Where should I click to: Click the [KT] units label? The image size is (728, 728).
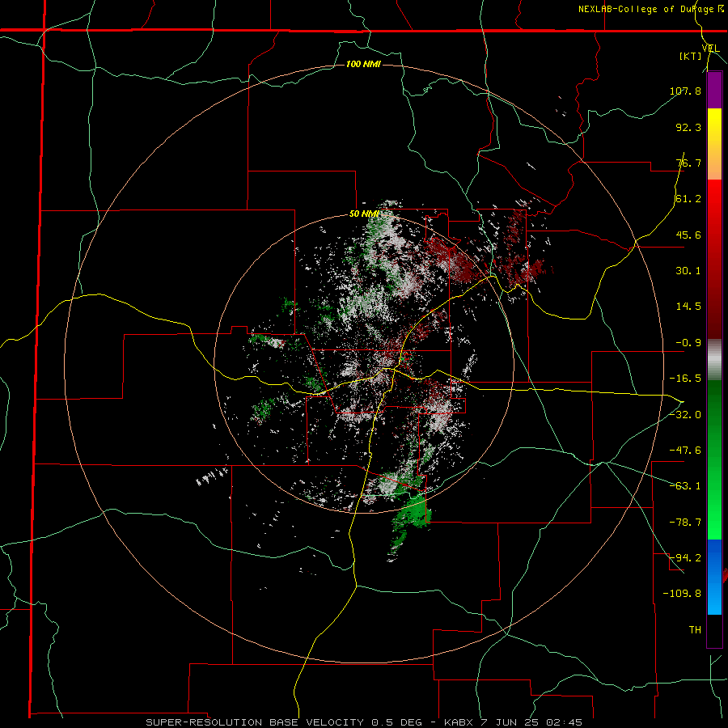(691, 56)
